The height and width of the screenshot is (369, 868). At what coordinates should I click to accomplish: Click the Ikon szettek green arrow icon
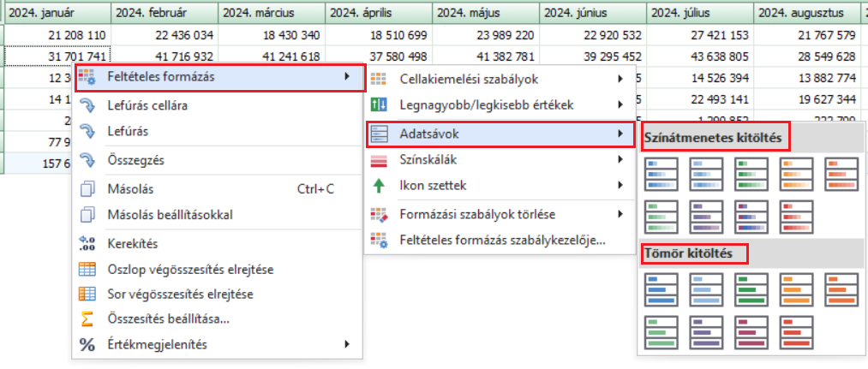(378, 185)
